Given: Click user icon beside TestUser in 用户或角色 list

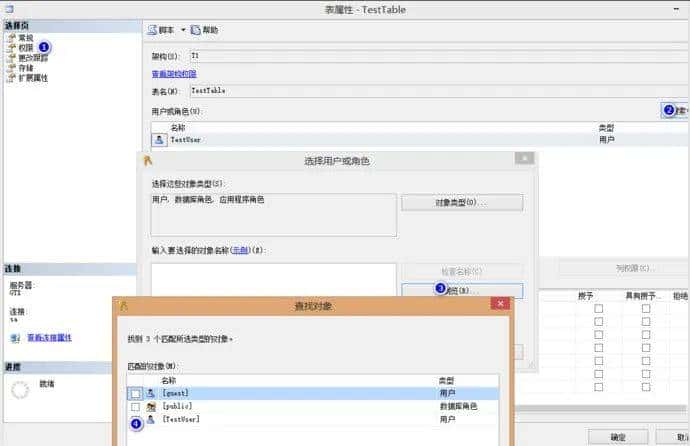Looking at the screenshot, I should (x=159, y=140).
